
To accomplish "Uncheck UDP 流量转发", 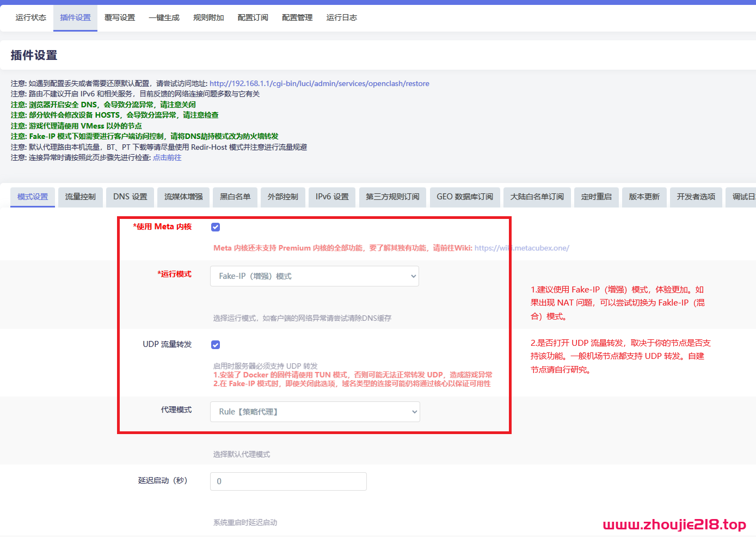I will click(216, 344).
